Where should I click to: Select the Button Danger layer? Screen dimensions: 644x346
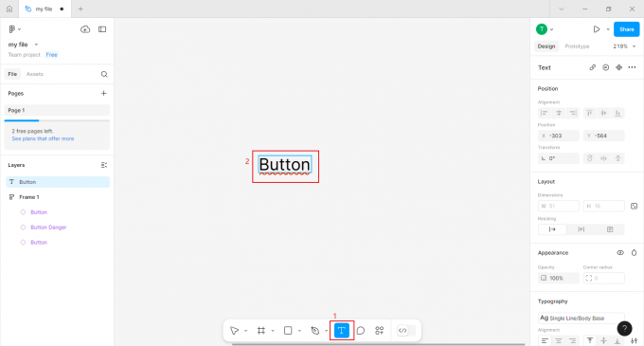point(48,228)
